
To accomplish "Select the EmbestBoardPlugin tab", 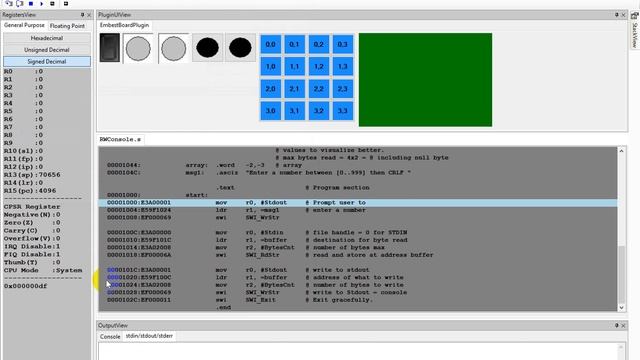I will 124,25.
